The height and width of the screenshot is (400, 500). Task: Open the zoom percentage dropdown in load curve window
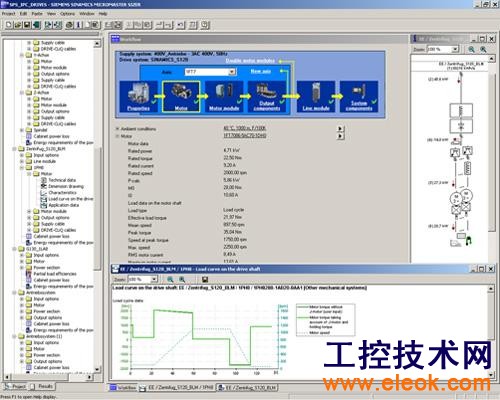[154, 279]
